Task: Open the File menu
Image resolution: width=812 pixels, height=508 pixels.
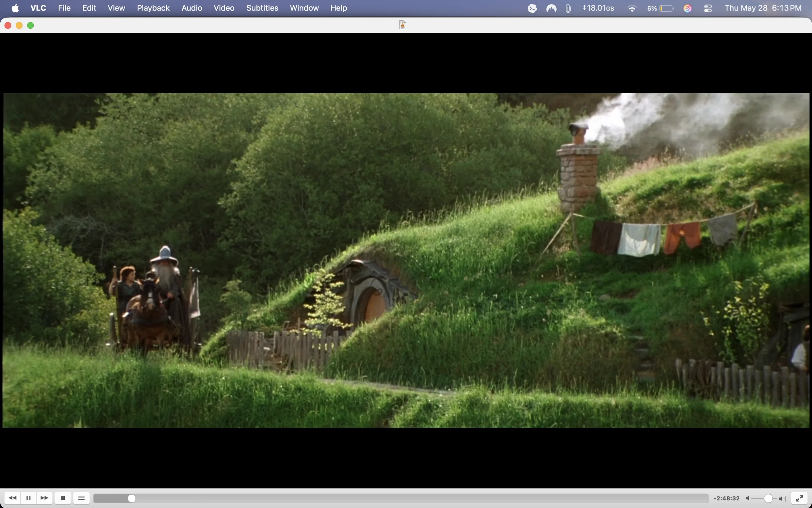Action: (64, 8)
